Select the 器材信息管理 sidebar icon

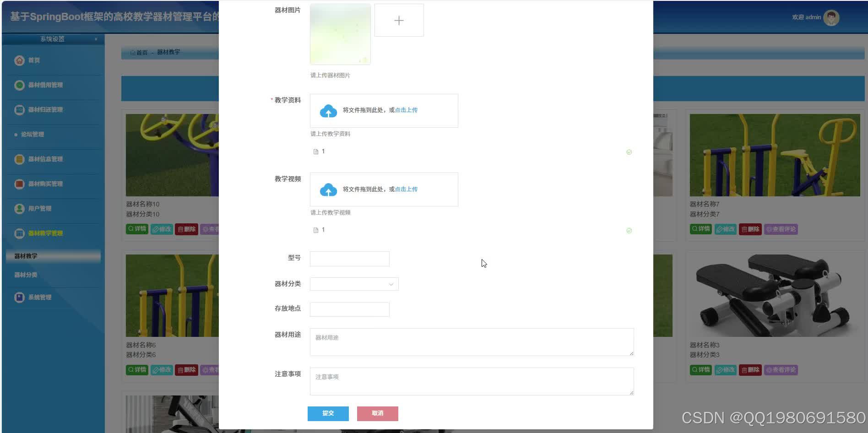19,159
